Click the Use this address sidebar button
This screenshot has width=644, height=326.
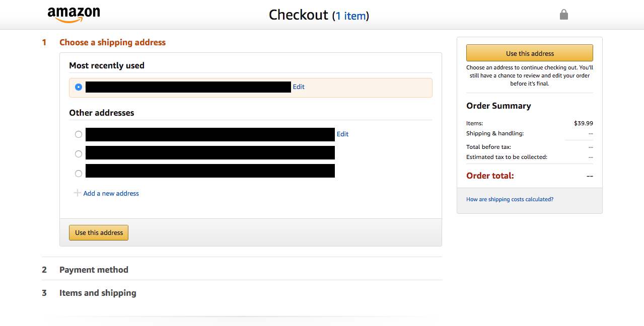pos(529,53)
